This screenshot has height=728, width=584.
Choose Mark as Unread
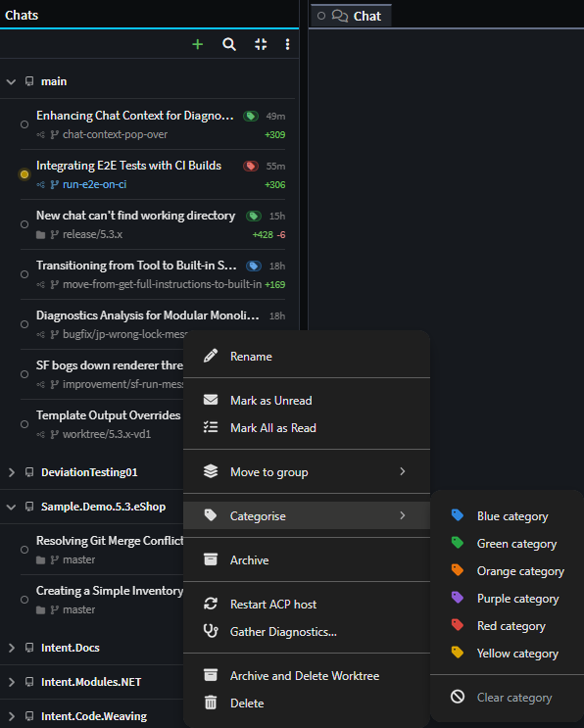[307, 400]
